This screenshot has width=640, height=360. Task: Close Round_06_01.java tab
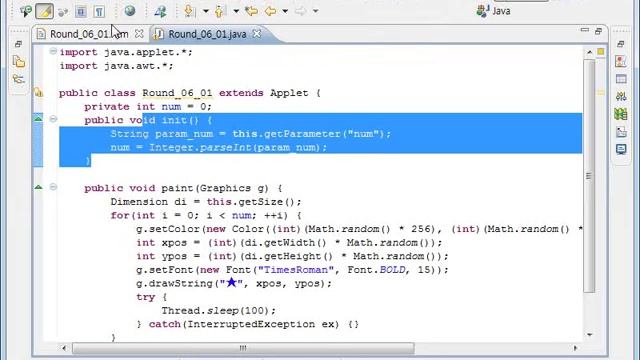coord(257,34)
